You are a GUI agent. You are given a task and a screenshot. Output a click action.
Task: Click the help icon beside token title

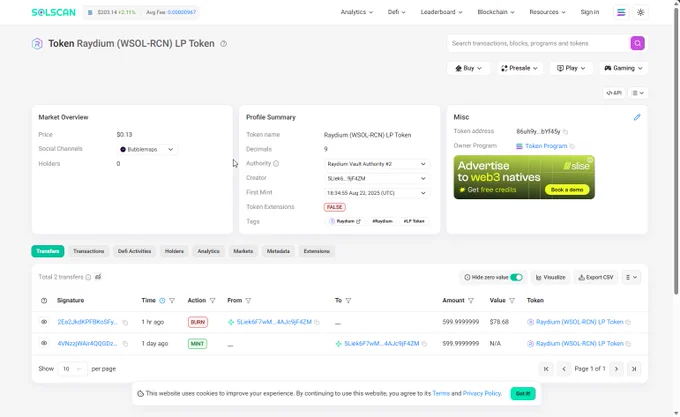point(223,44)
